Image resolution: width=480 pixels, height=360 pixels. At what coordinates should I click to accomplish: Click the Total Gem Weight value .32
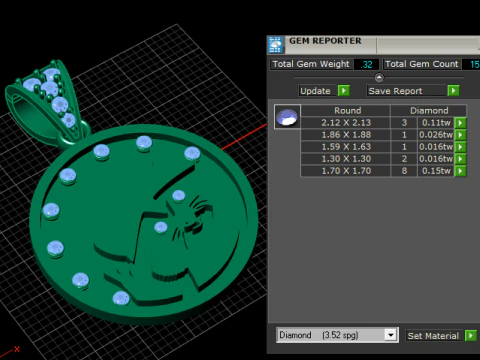pyautogui.click(x=366, y=64)
